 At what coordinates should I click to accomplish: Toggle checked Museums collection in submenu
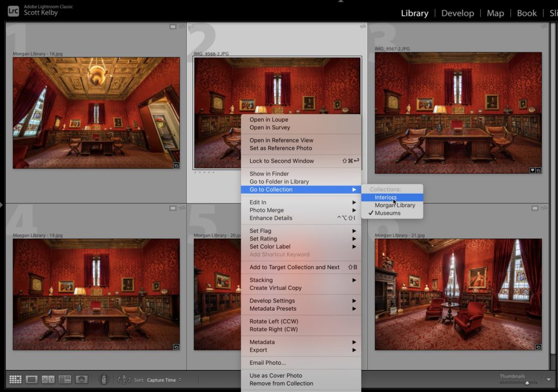[392, 213]
